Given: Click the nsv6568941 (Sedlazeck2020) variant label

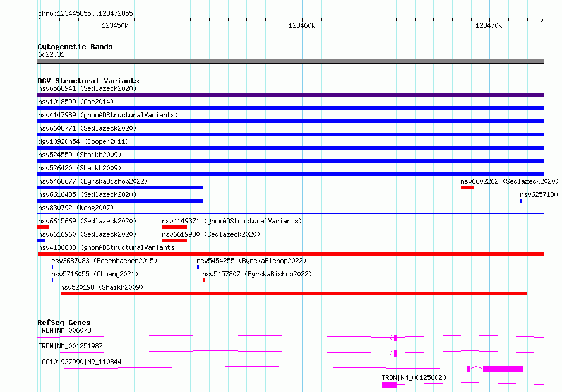Looking at the screenshot, I should pyautogui.click(x=87, y=88).
